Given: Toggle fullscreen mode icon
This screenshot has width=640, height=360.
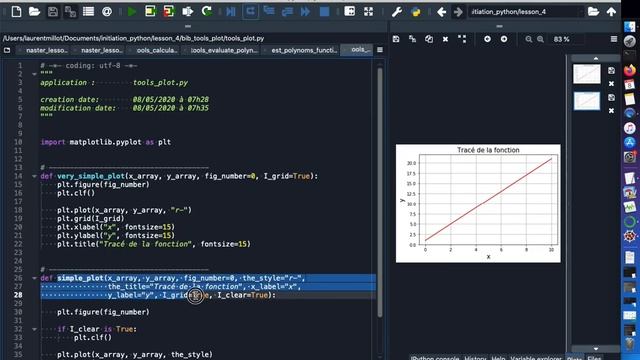Looking at the screenshot, I should click(x=368, y=11).
